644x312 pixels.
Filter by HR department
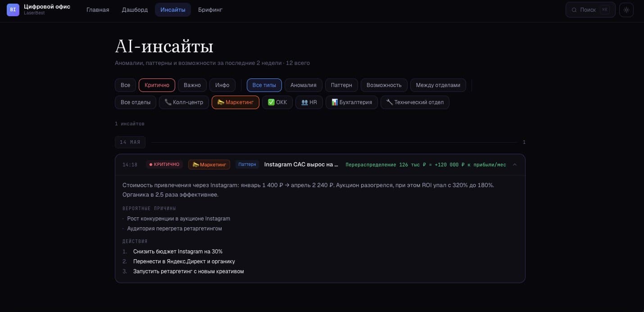[x=309, y=102]
